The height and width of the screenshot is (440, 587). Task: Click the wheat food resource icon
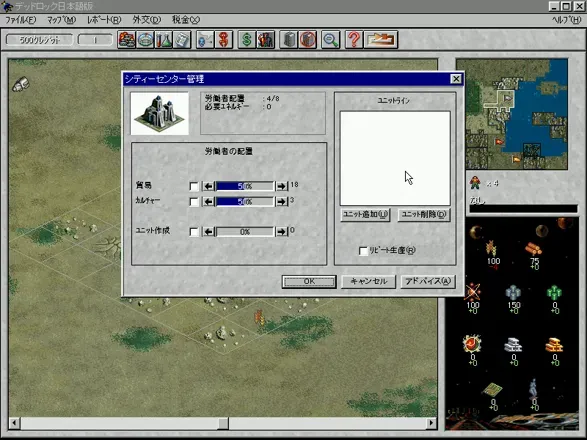tap(491, 248)
